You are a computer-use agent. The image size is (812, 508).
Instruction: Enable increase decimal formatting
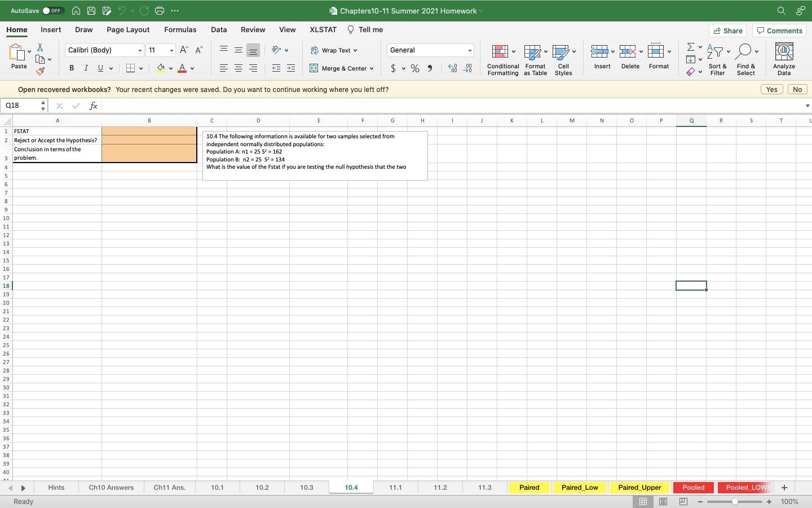point(452,68)
